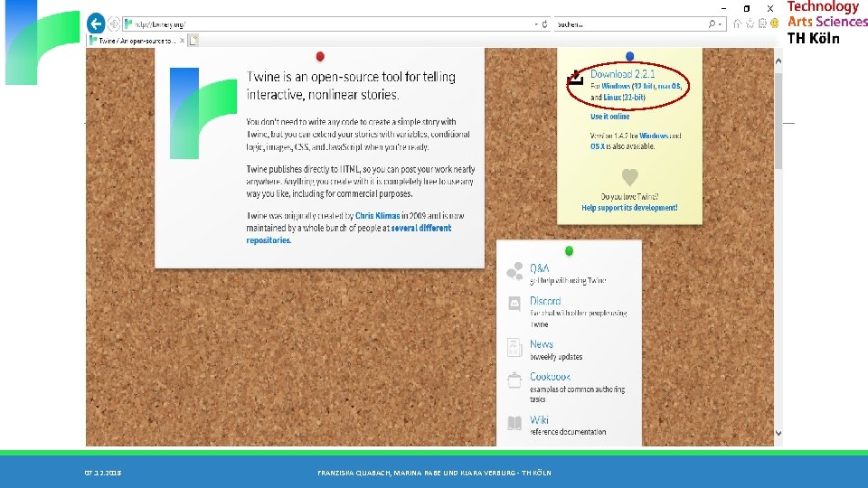Open the Wiki link
Viewport: 868px width, 488px height.
539,420
